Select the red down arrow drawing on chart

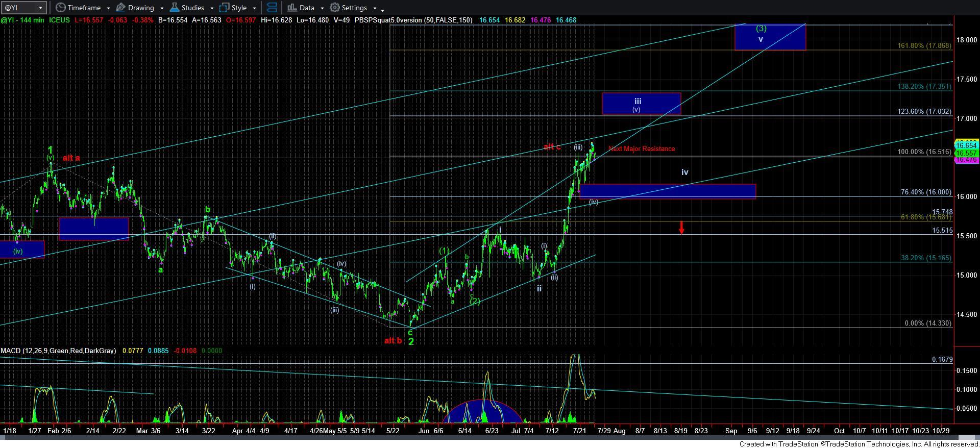pyautogui.click(x=681, y=228)
